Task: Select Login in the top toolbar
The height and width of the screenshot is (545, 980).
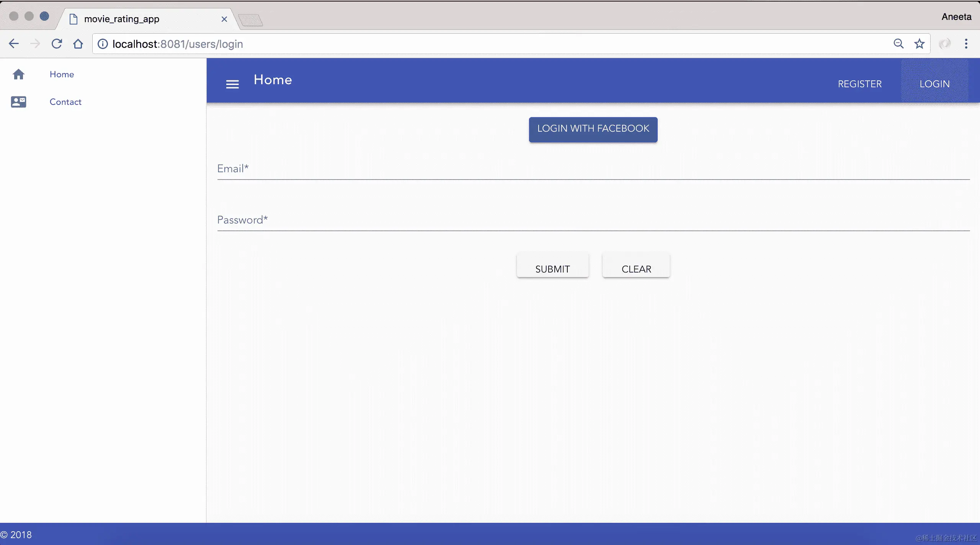Action: pos(934,84)
